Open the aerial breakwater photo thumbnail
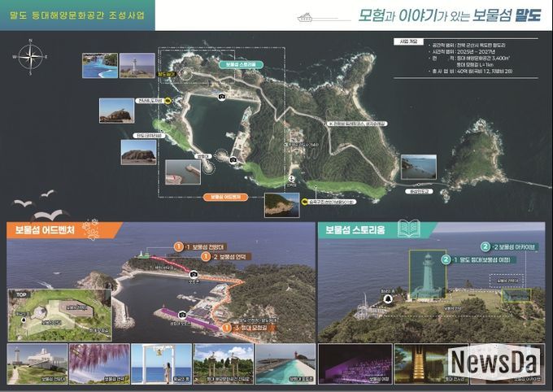This screenshot has width=553, height=392. 183,172
